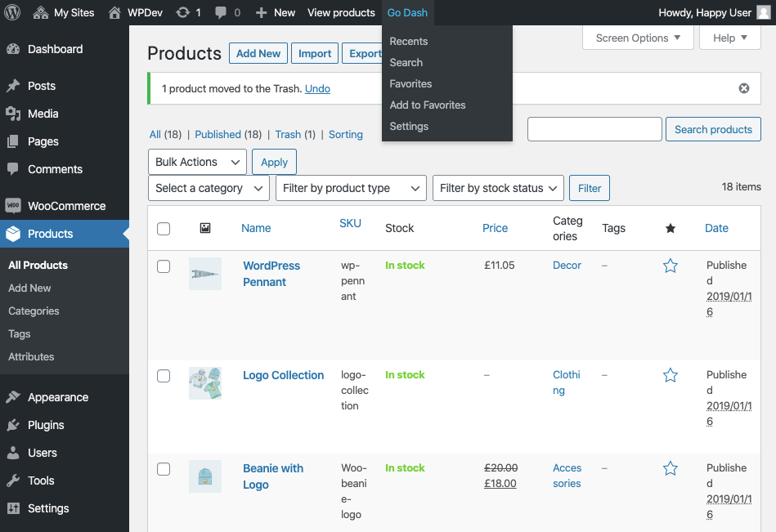Screen dimensions: 776x532
Task: Check the Beanie with Logo row checkbox
Action: (x=164, y=469)
